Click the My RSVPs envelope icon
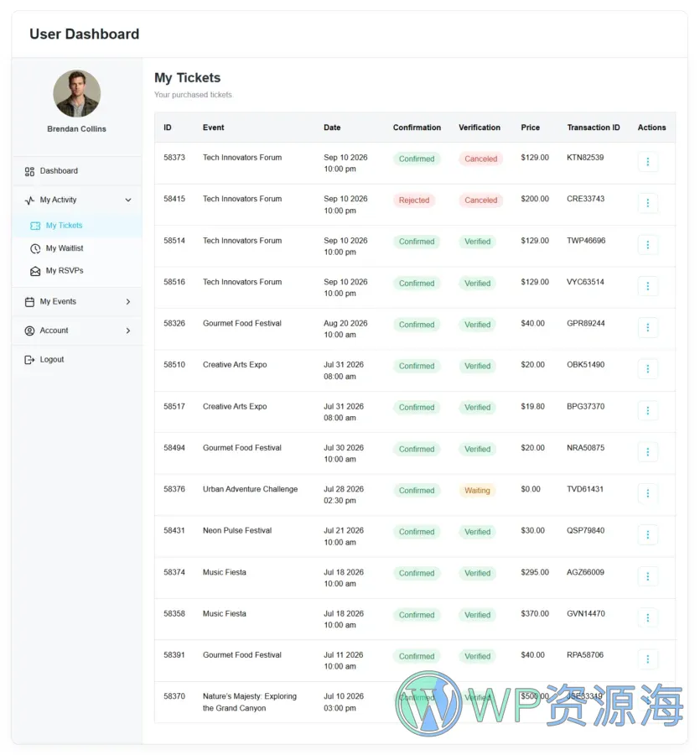This screenshot has width=700, height=755. click(35, 271)
